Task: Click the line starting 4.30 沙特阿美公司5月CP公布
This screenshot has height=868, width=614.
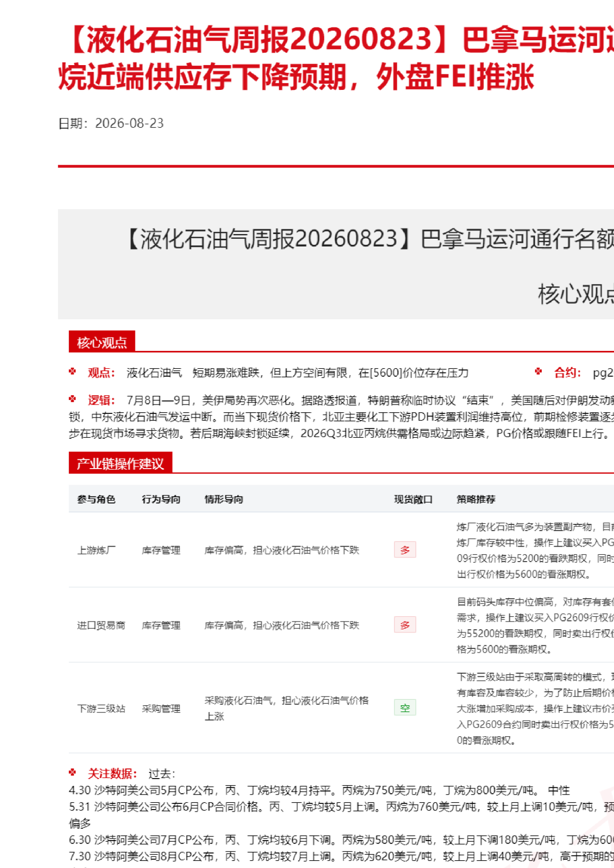Action: (319, 790)
